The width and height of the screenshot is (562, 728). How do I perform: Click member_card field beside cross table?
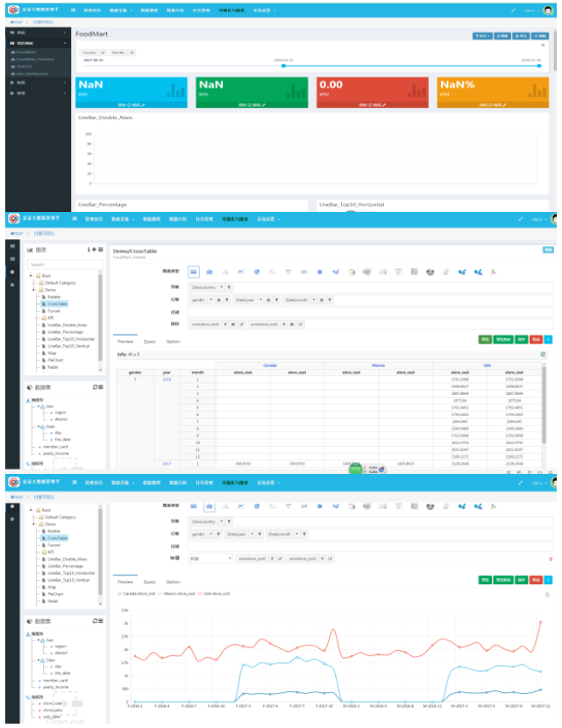click(x=55, y=447)
